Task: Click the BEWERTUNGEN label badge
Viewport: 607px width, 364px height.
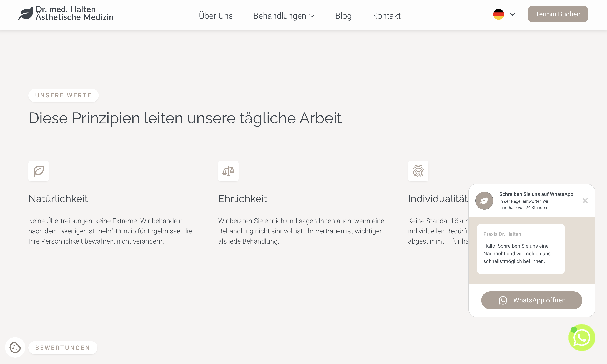Action: (63, 348)
